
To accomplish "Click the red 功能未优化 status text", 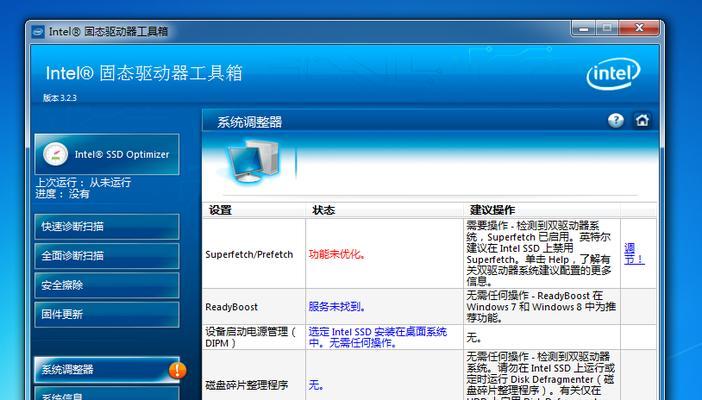I will pos(338,254).
